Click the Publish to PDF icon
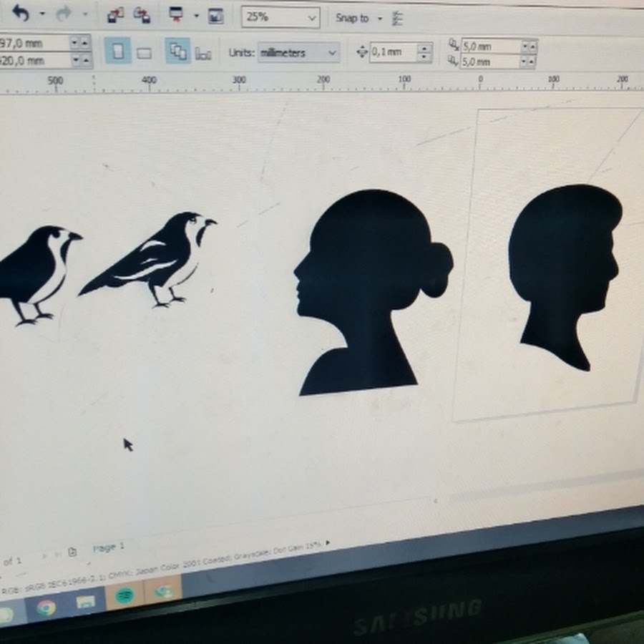 tap(177, 15)
